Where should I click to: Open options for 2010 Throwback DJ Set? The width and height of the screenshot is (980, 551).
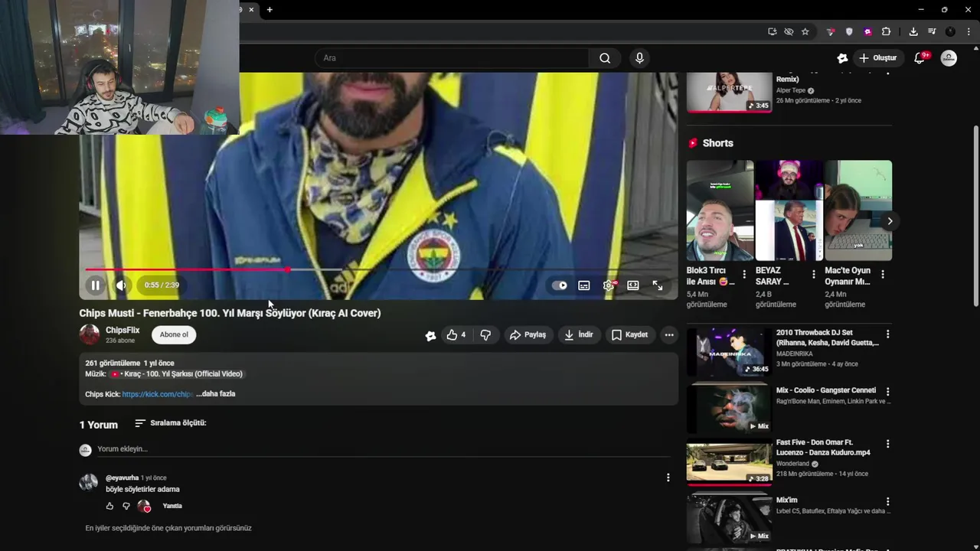point(887,334)
